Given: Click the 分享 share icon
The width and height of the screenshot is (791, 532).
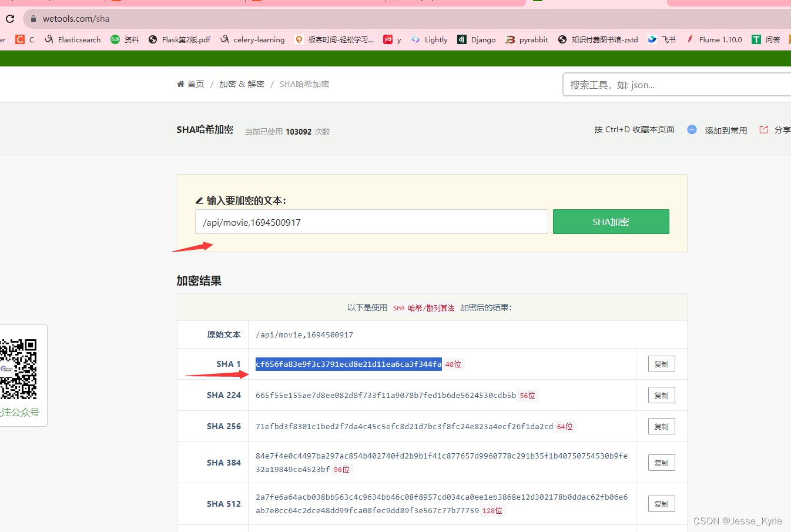Looking at the screenshot, I should point(763,129).
